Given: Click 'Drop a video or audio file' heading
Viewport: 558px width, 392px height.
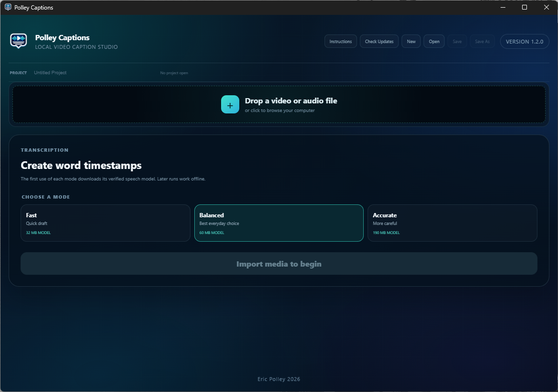Looking at the screenshot, I should (291, 101).
